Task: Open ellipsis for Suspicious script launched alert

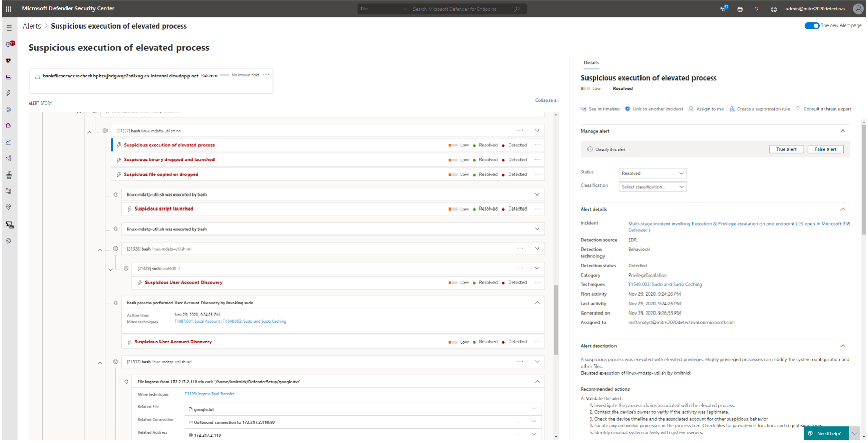Action: [538, 209]
